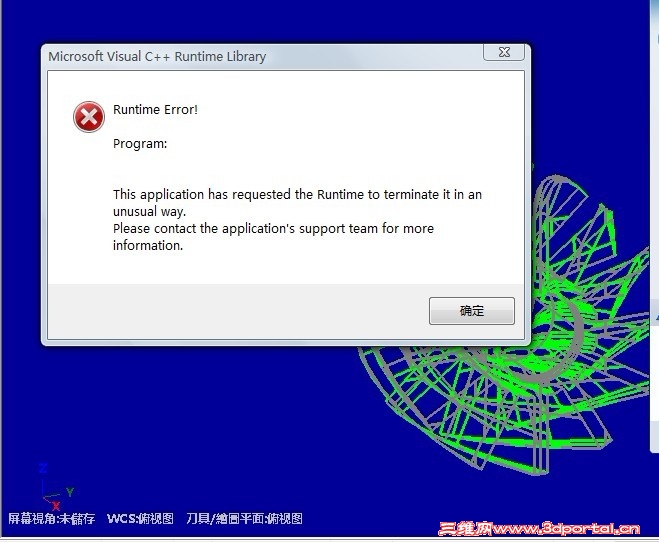The width and height of the screenshot is (659, 542).
Task: Click the green Y axis label
Action: pyautogui.click(x=70, y=492)
